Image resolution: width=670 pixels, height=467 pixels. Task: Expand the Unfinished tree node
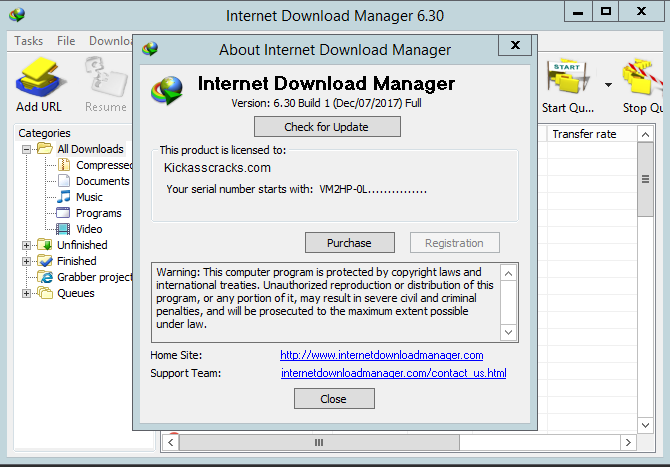(x=26, y=245)
